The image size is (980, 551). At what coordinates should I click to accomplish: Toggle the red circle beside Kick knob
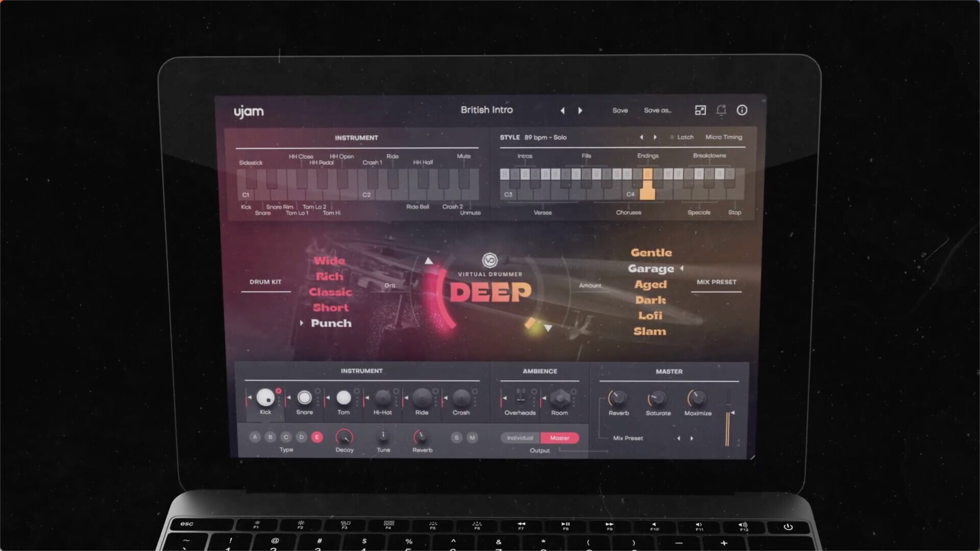[x=278, y=391]
